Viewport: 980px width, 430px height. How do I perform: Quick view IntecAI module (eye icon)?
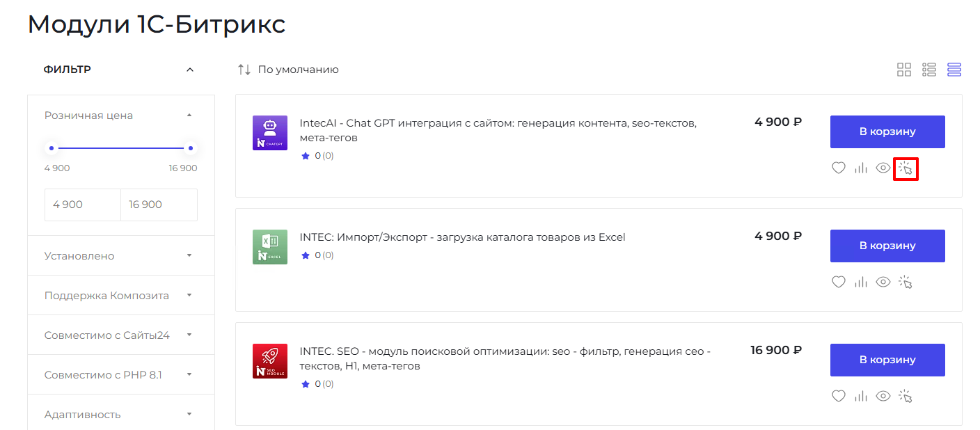pos(883,168)
